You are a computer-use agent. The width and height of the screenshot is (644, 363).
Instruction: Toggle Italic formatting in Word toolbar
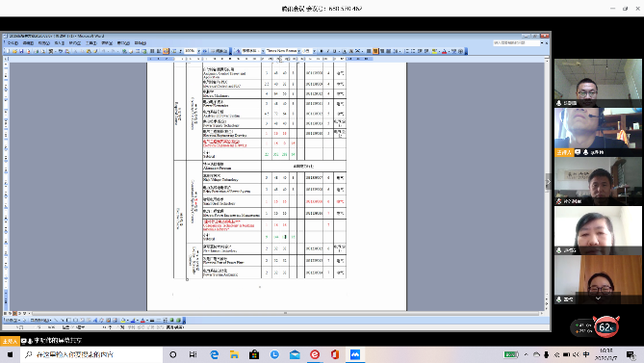pyautogui.click(x=327, y=51)
